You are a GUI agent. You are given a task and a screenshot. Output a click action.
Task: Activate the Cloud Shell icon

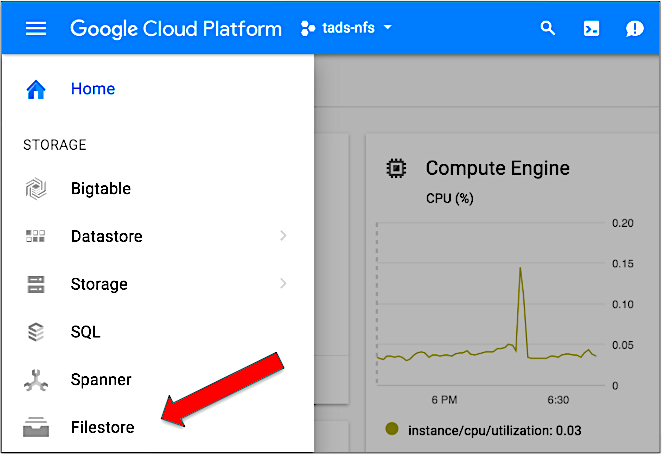point(591,28)
